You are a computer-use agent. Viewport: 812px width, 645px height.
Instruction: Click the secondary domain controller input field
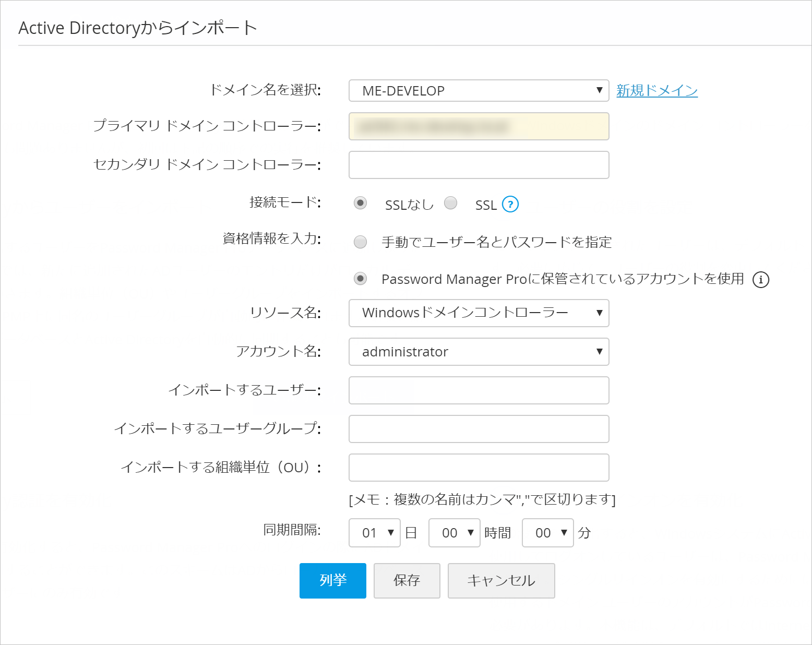[x=479, y=165]
